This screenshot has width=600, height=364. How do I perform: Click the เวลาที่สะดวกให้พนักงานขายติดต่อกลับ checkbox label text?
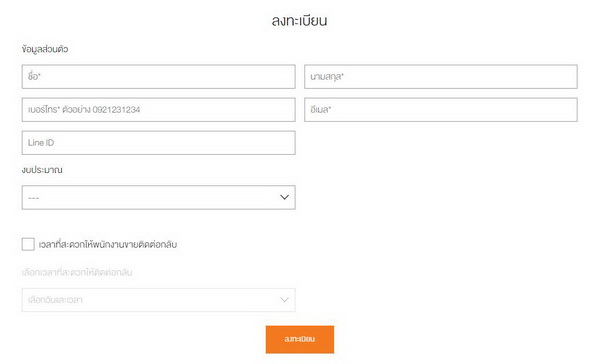[x=108, y=245]
